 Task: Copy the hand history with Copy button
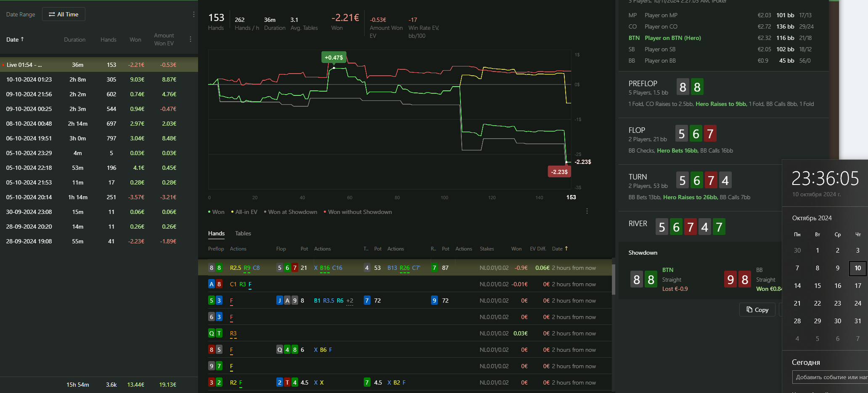(x=757, y=310)
